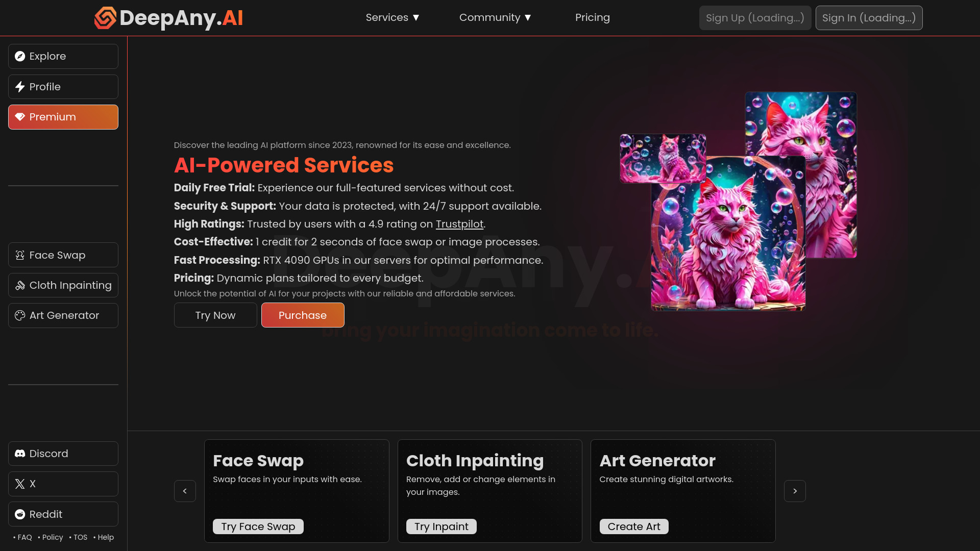Click the Reddit sidebar icon
This screenshot has width=980, height=551.
(x=20, y=514)
